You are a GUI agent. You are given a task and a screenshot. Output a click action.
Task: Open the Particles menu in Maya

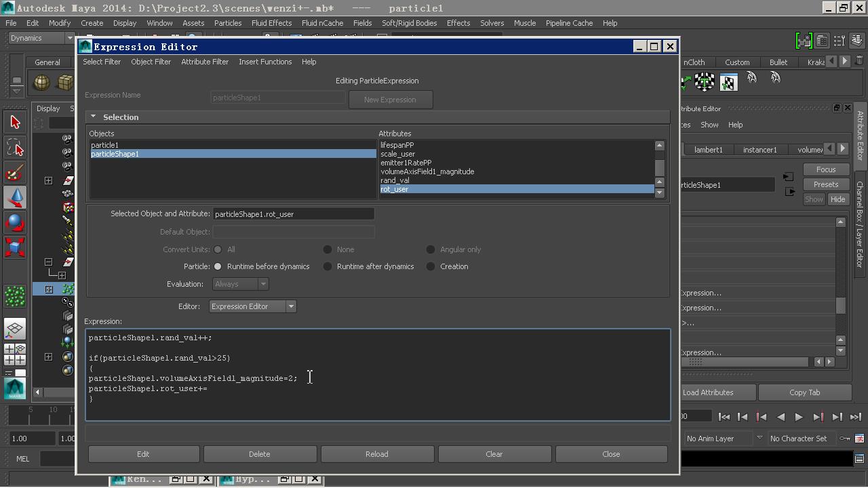click(x=228, y=23)
